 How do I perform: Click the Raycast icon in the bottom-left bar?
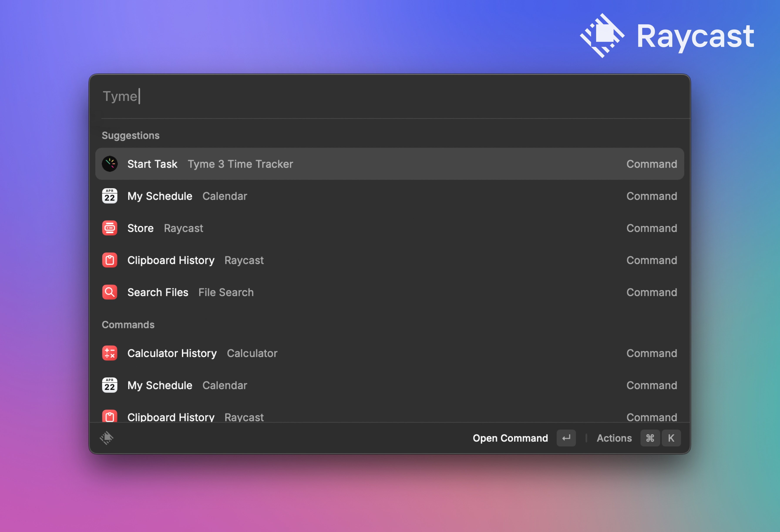(x=107, y=438)
